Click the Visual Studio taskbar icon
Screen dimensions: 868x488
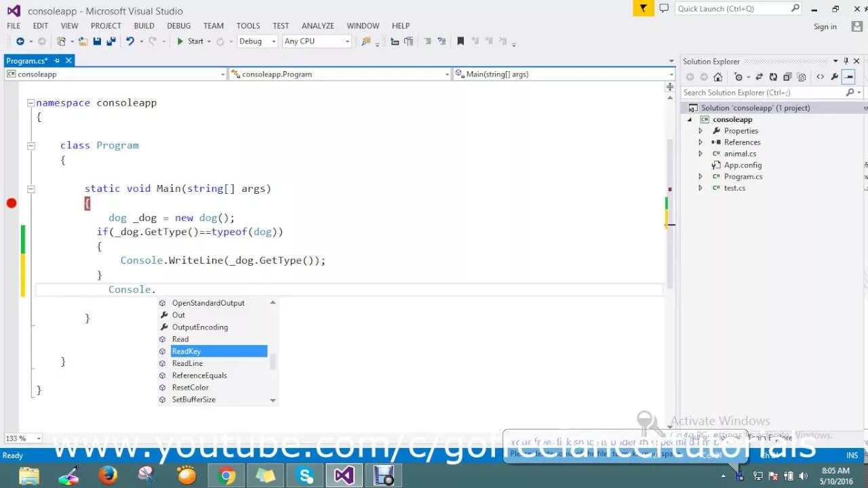(344, 475)
